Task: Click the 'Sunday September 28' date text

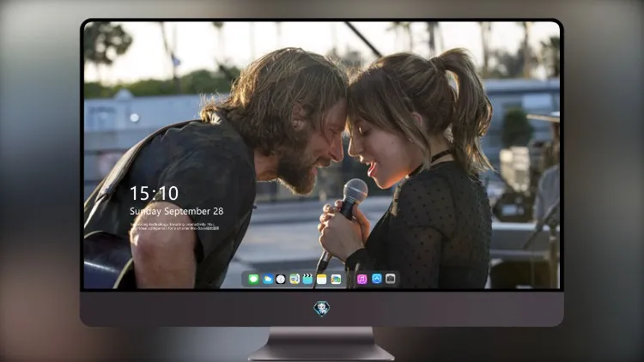Action: click(177, 211)
